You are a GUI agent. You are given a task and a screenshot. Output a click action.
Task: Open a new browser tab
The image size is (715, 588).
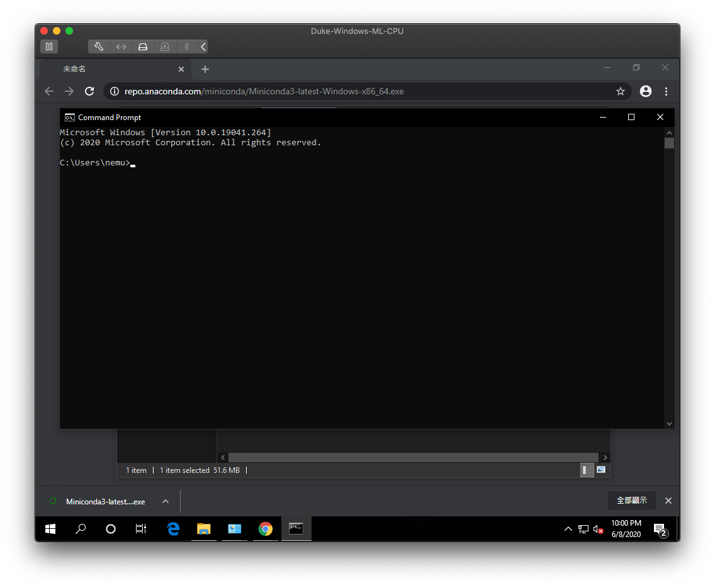coord(205,69)
